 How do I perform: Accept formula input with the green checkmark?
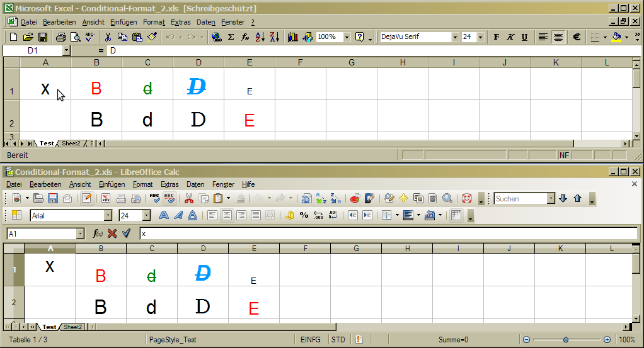tap(126, 233)
